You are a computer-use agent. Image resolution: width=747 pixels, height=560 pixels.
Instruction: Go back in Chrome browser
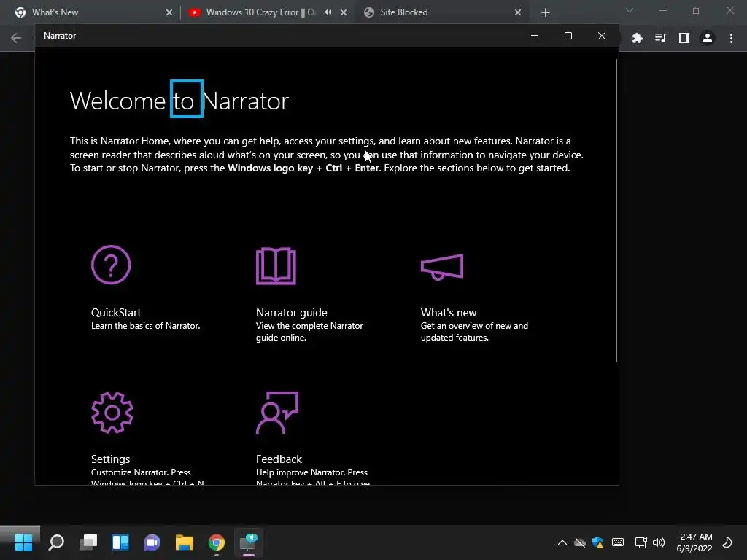pos(16,38)
